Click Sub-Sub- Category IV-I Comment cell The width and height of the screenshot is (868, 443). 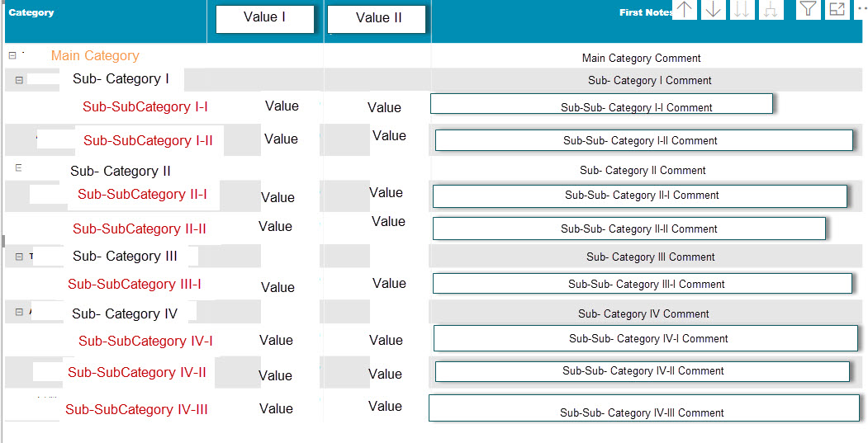[646, 338]
